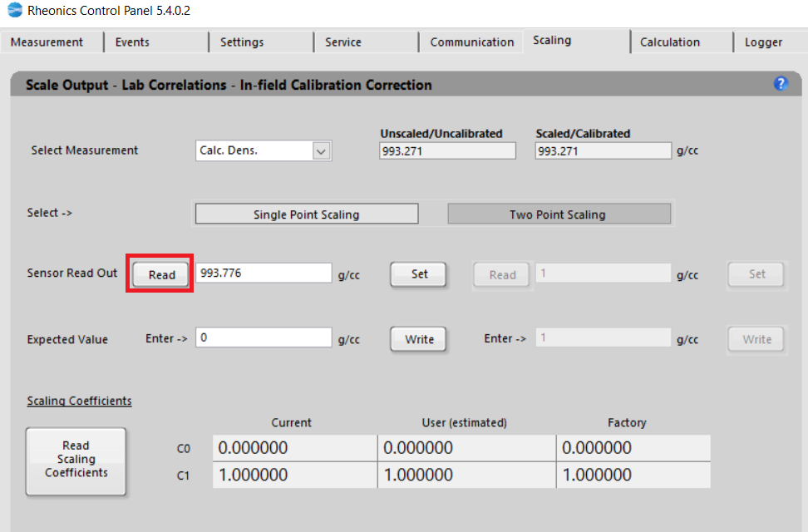Image resolution: width=808 pixels, height=532 pixels.
Task: Open the Logger tab
Action: 763,42
